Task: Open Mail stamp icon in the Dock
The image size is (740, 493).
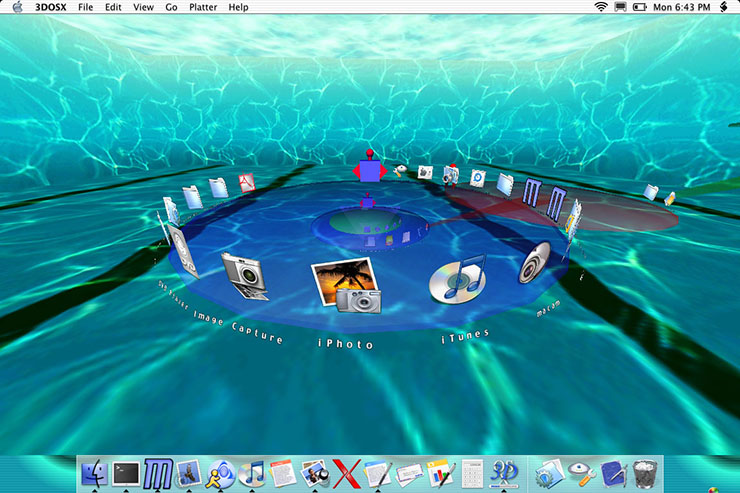Action: pos(189,474)
